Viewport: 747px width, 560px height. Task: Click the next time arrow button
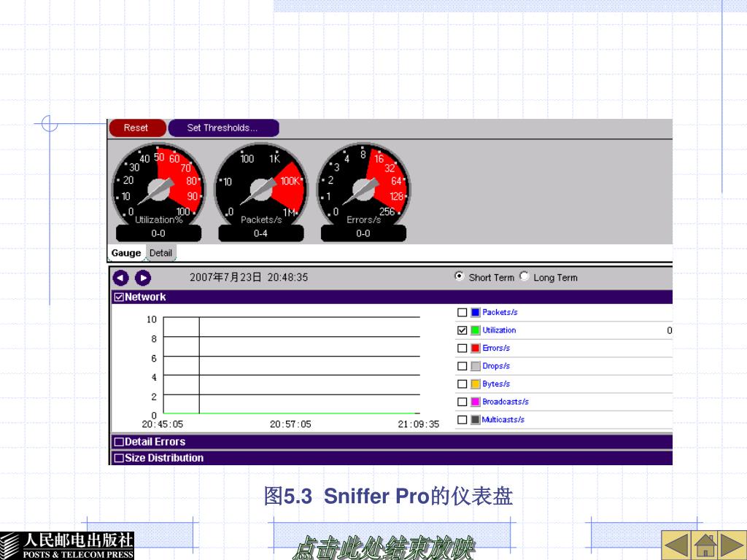click(143, 278)
